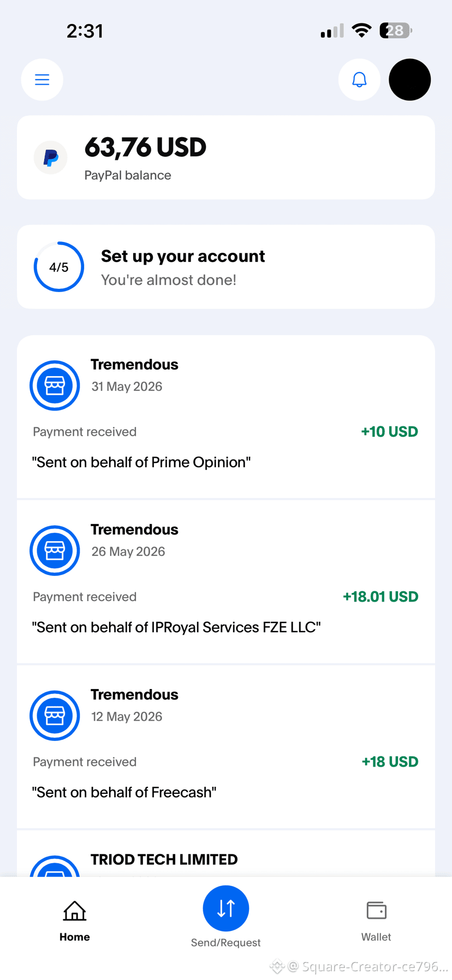Image resolution: width=452 pixels, height=980 pixels.
Task: Tap the +18.01 USD amount
Action: [x=380, y=597]
